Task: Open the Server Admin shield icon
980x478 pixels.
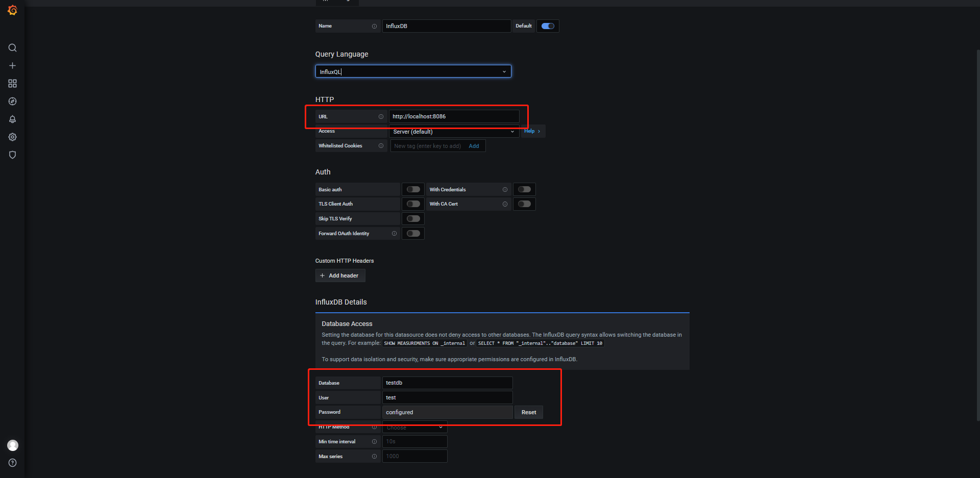Action: 12,155
